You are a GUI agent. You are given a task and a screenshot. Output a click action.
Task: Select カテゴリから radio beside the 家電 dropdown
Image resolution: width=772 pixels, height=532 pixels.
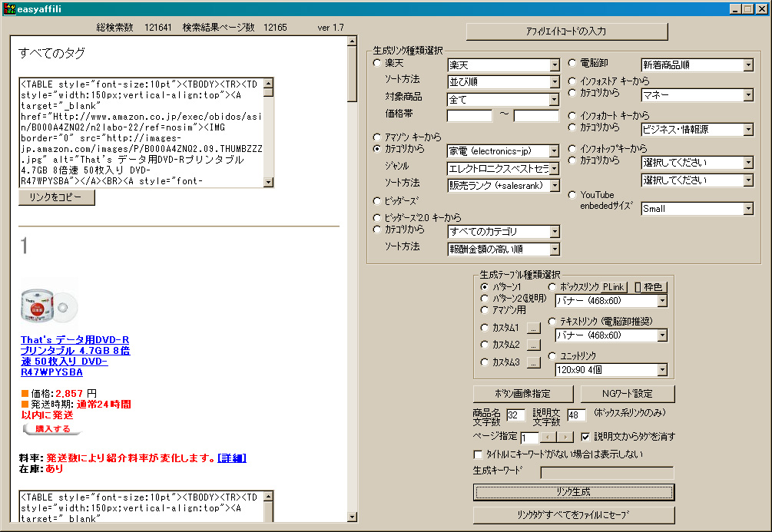(x=377, y=149)
